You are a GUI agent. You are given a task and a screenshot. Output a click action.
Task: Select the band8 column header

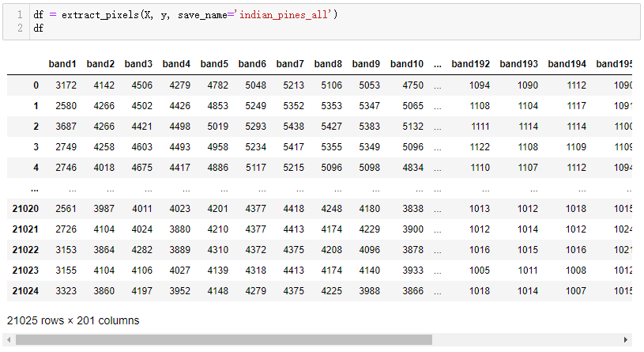(x=328, y=64)
